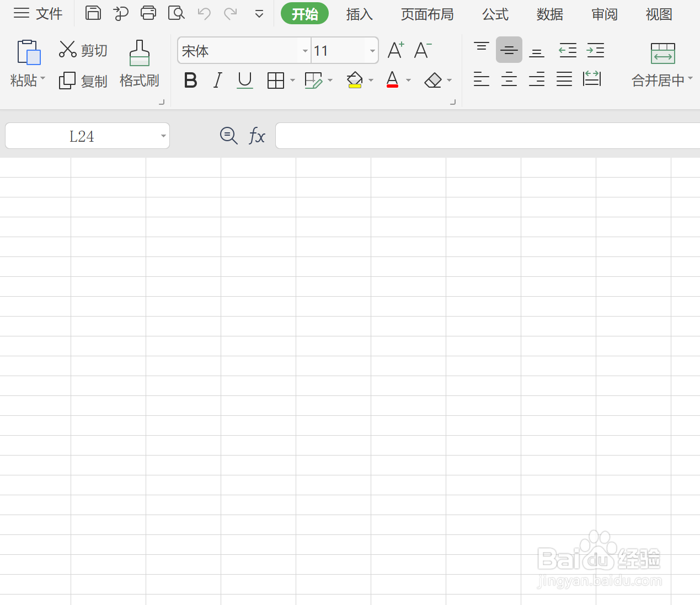700x605 pixels.
Task: Click the 合并居中 merge icon
Action: coord(662,53)
